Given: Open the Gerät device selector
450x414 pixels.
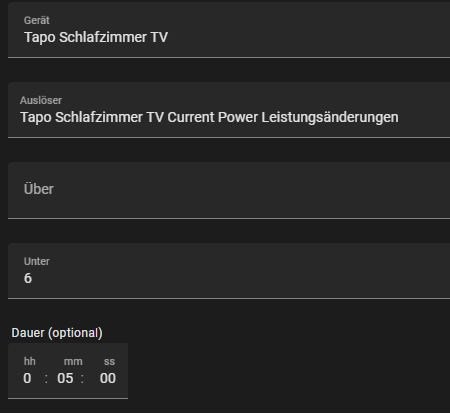Looking at the screenshot, I should [x=229, y=30].
